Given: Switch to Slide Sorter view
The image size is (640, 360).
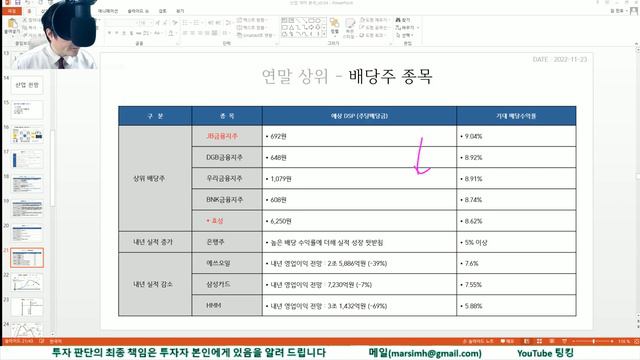Looking at the screenshot, I should click(539, 341).
